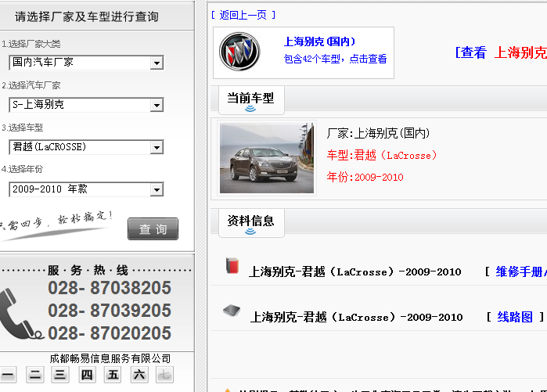This screenshot has height=392, width=547.
Task: Click the 1.选择厂家大类 label
Action: click(x=31, y=44)
